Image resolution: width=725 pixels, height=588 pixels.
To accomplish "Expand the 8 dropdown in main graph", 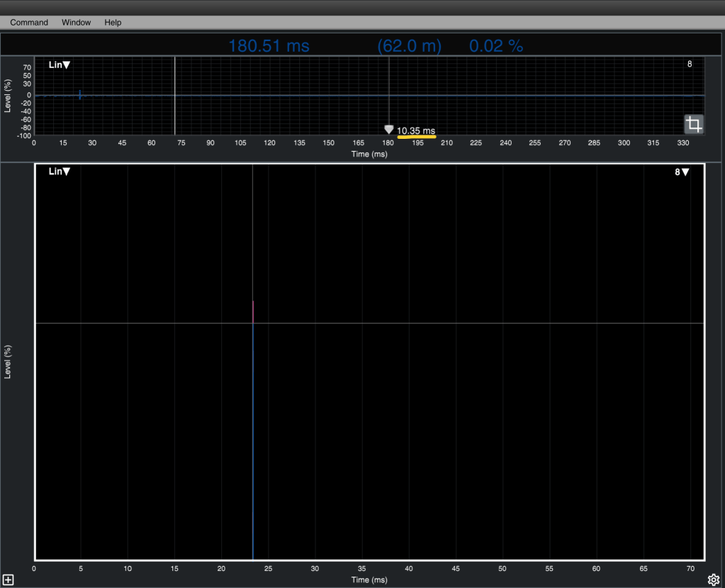I will pos(682,172).
